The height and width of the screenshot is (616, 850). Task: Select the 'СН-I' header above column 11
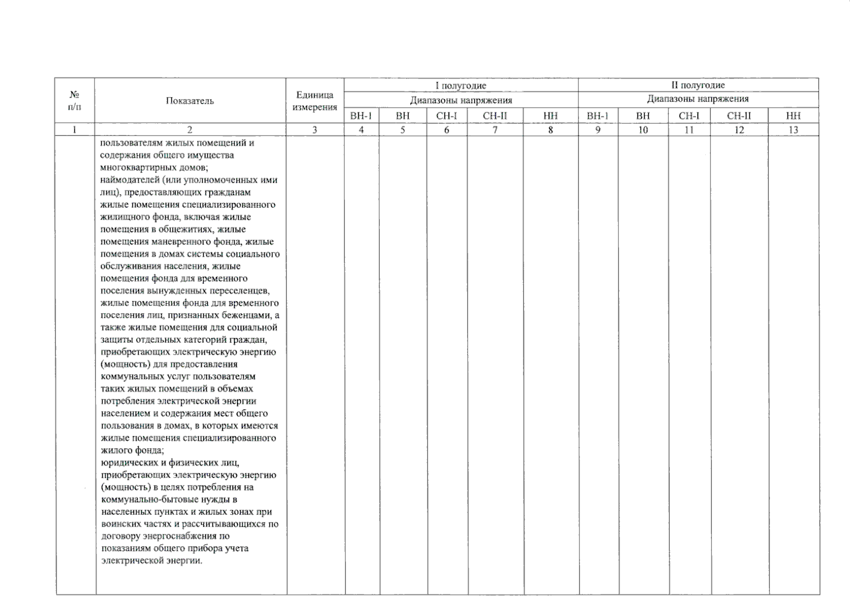pyautogui.click(x=689, y=116)
